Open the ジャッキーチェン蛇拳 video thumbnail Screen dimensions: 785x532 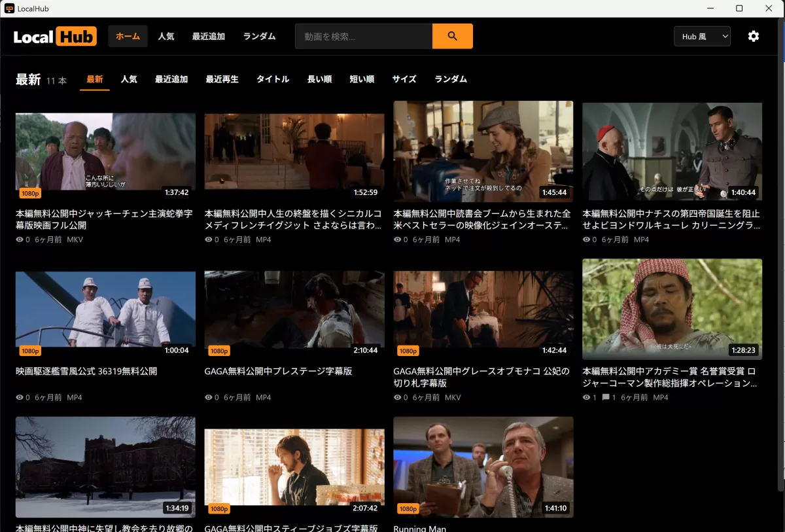click(x=105, y=152)
